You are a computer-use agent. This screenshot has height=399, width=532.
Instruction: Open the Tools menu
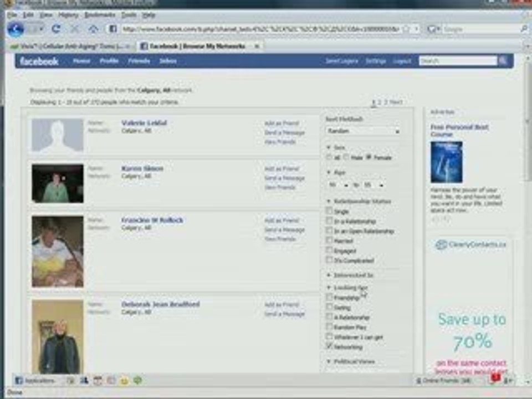129,15
